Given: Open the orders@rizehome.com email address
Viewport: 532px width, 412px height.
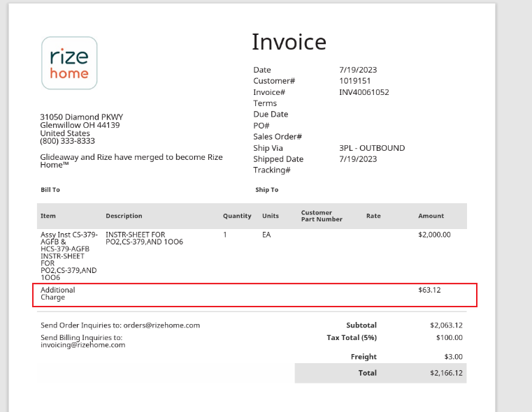Looking at the screenshot, I should click(x=161, y=325).
